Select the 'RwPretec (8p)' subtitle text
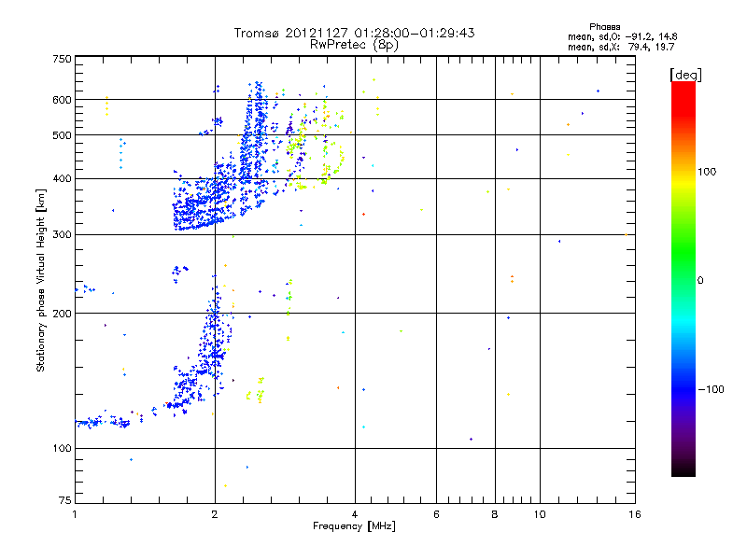 pyautogui.click(x=354, y=45)
